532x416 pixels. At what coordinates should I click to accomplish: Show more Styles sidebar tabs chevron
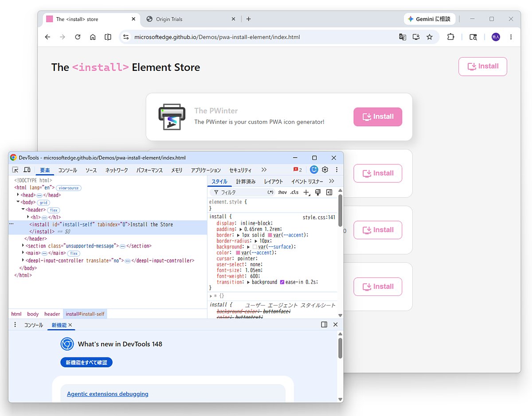pyautogui.click(x=332, y=181)
